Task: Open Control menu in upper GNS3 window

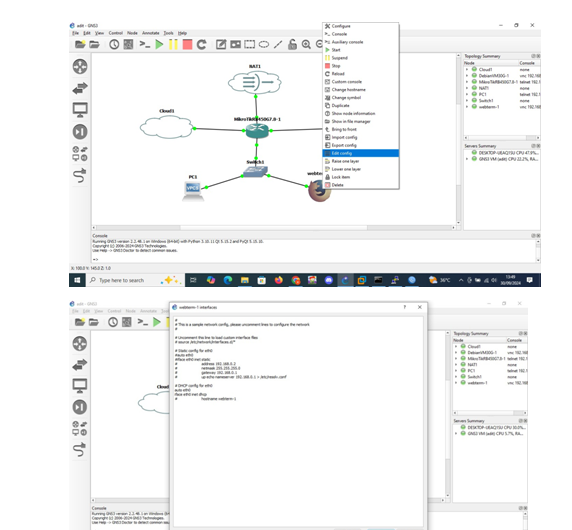Action: (115, 33)
